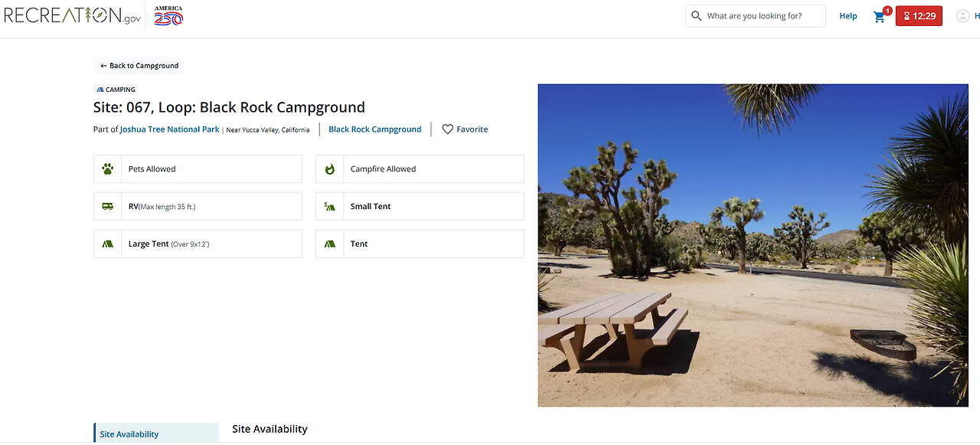This screenshot has height=445, width=980.
Task: Click the search input field
Action: coord(762,16)
